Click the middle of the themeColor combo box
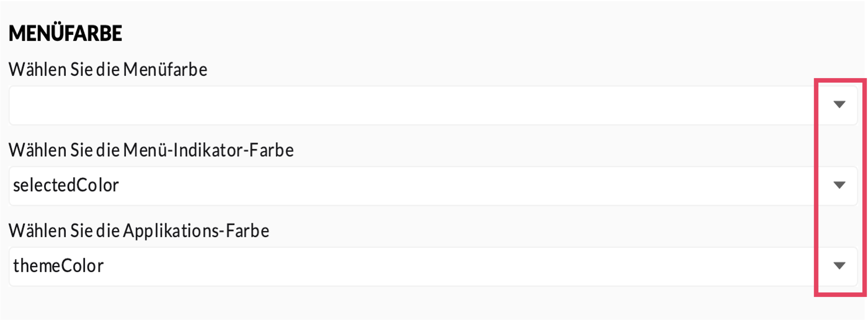Viewport: 868px width, 321px height. click(x=433, y=266)
